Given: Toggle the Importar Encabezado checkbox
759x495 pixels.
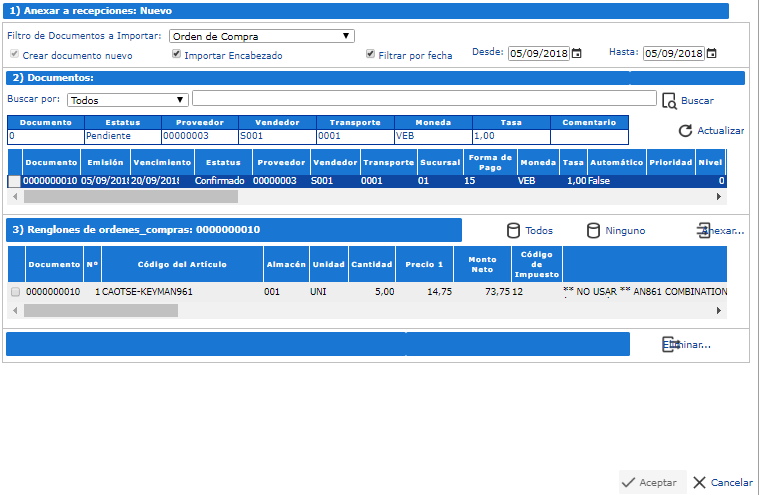Looking at the screenshot, I should coord(177,55).
